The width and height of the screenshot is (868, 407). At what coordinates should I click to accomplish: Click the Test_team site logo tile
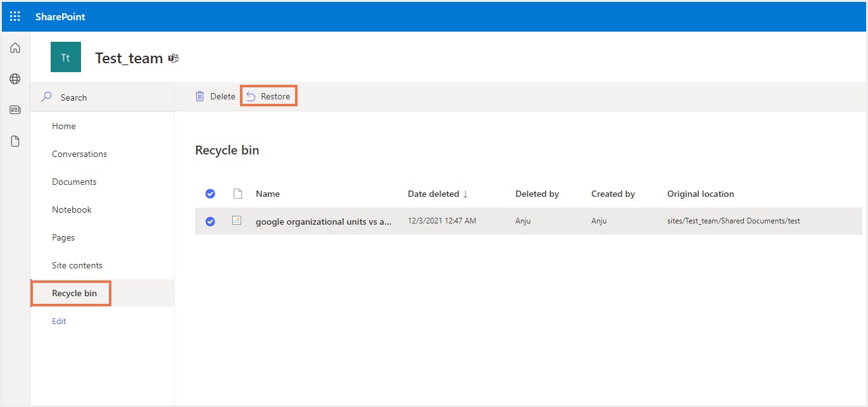[x=66, y=58]
